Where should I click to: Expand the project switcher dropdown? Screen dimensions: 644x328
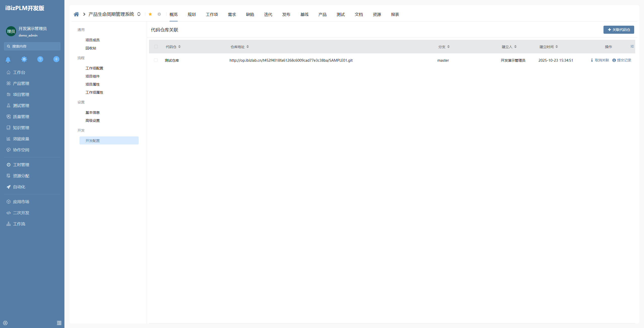(139, 14)
